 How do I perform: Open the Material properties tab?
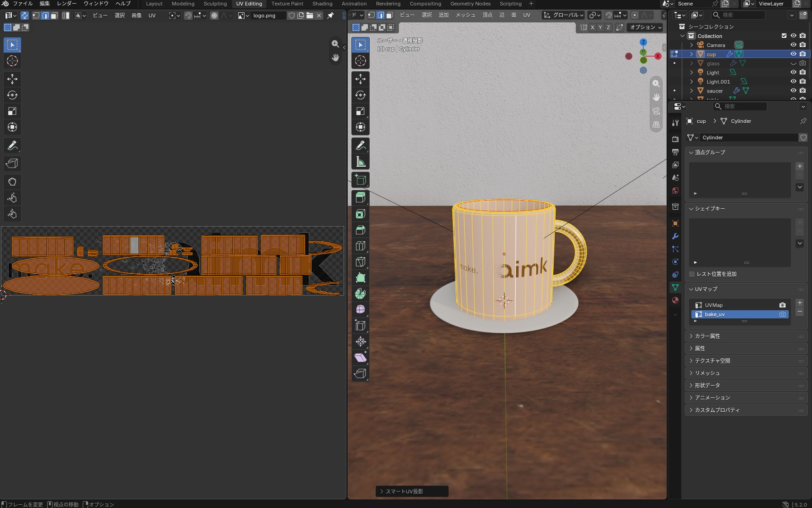[x=675, y=300]
